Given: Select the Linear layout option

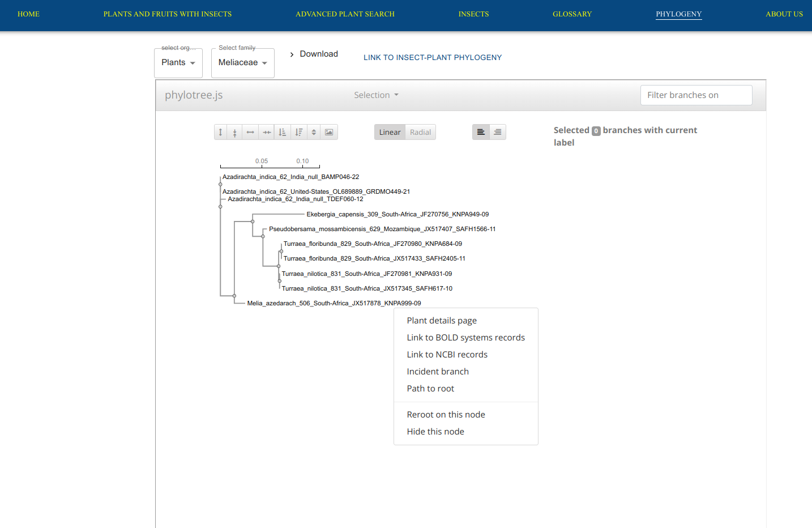Looking at the screenshot, I should [390, 133].
